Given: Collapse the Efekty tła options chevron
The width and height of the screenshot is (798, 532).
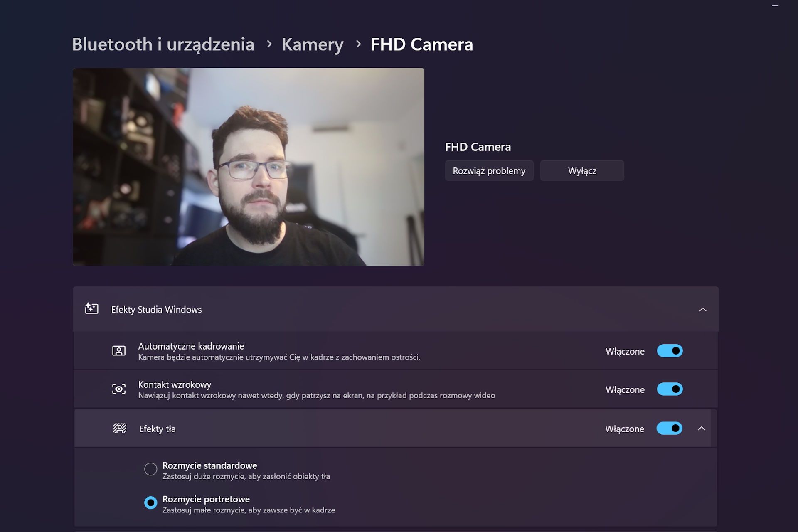Looking at the screenshot, I should pos(702,429).
